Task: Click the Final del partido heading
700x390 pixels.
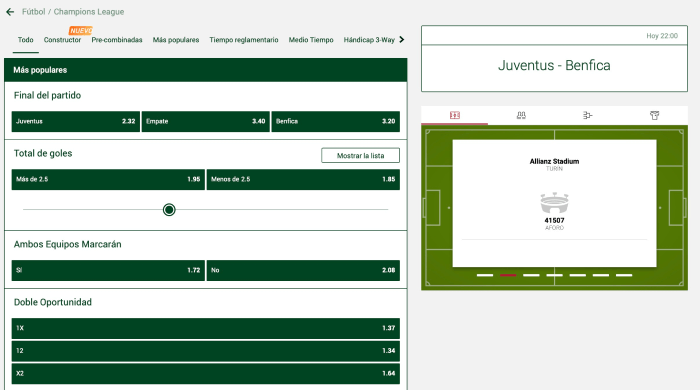Action: (x=47, y=95)
